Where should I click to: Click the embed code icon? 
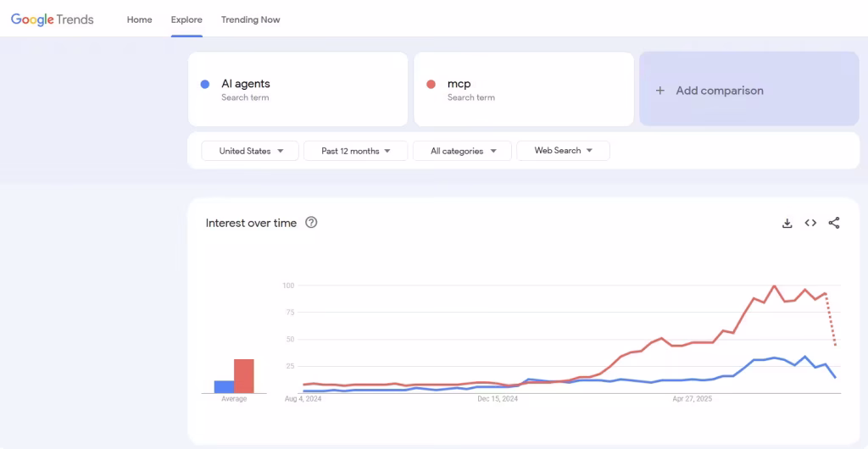(x=810, y=223)
